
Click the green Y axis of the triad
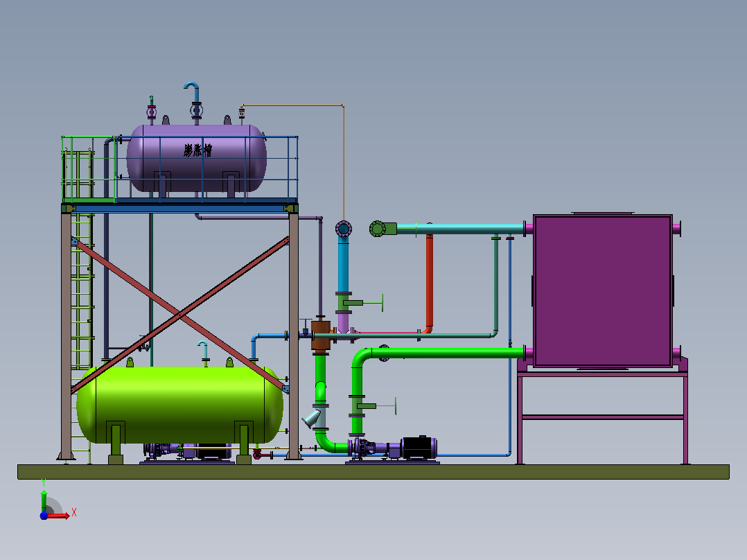(44, 502)
